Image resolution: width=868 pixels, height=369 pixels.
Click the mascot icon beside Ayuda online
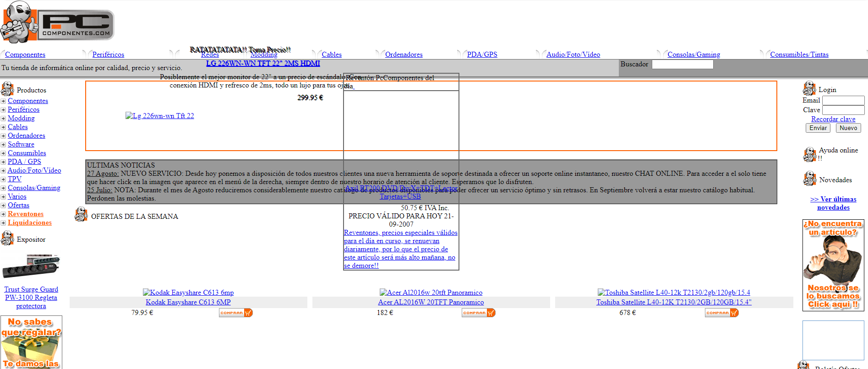pos(809,154)
